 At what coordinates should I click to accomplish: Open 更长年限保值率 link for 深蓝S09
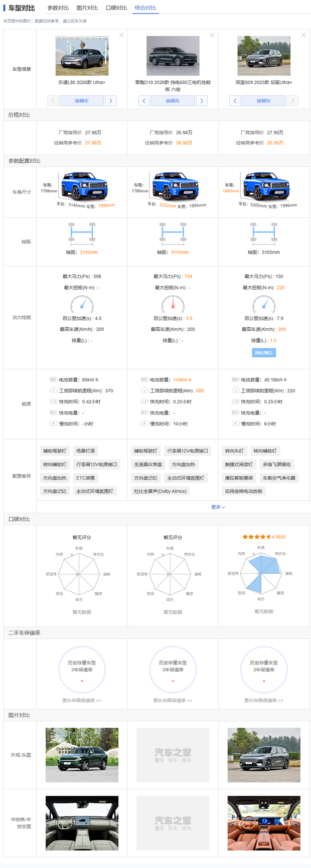coord(264,700)
